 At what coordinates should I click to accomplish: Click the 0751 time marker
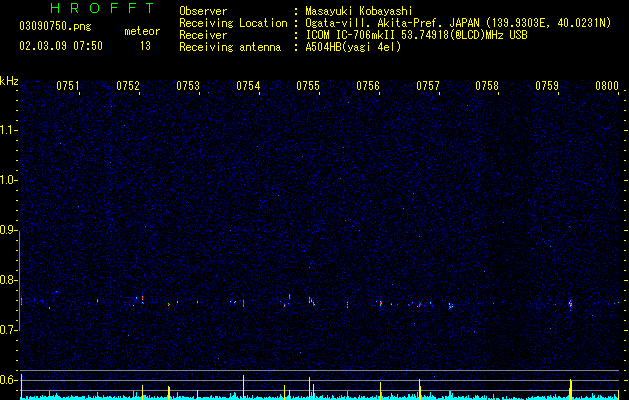[67, 86]
